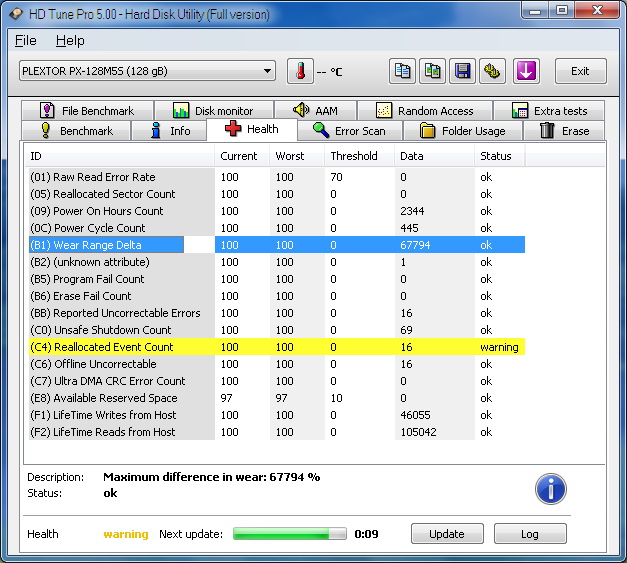Screen dimensions: 627x563
Task: Click the copy text to clipboard icon
Action: 402,72
